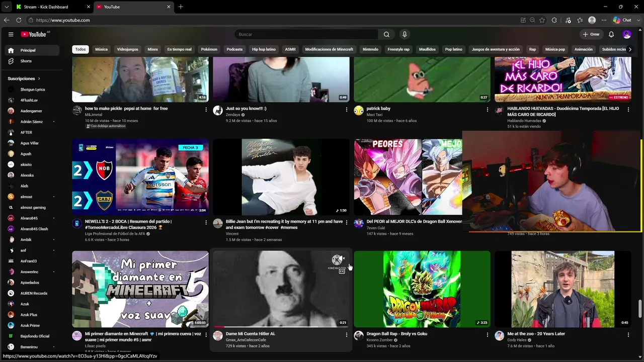
Task: Open Me at the zoo - 20 Years Later
Action: click(536, 333)
